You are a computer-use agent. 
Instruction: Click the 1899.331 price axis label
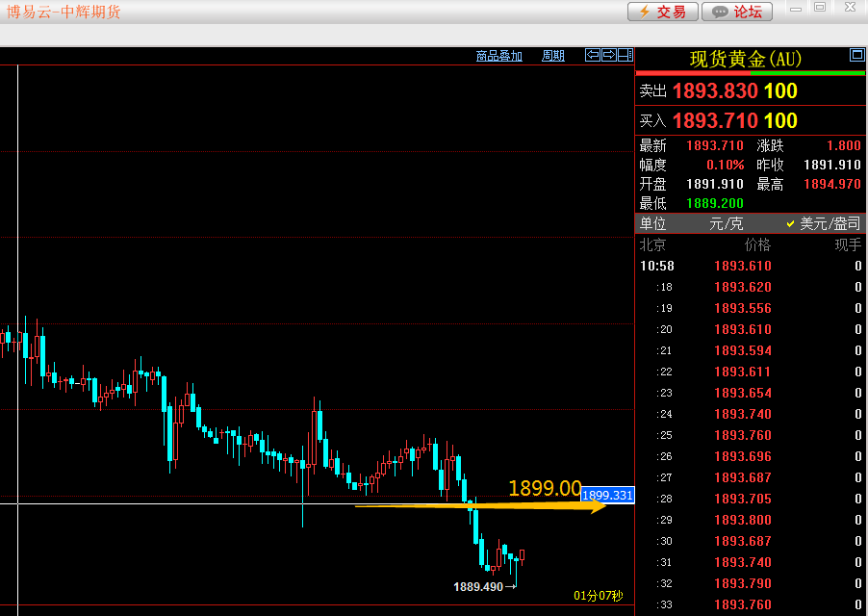pos(607,496)
